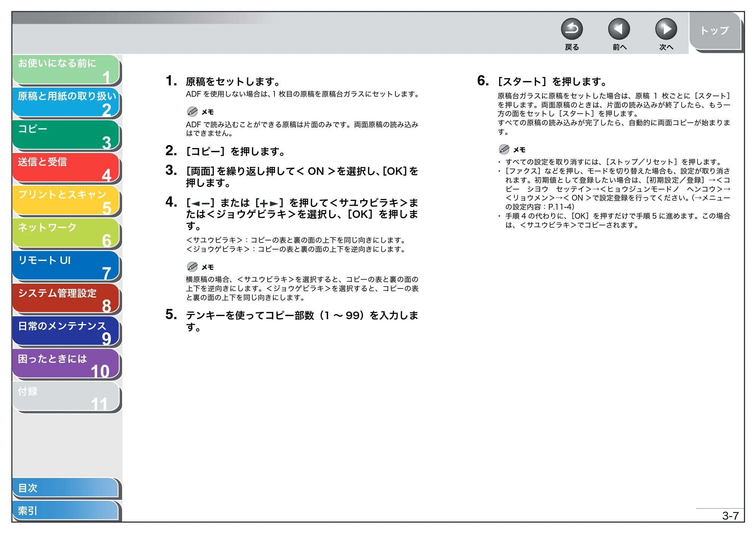Select the コピー chapter 3 tab
This screenshot has height=534, width=756.
[66, 135]
